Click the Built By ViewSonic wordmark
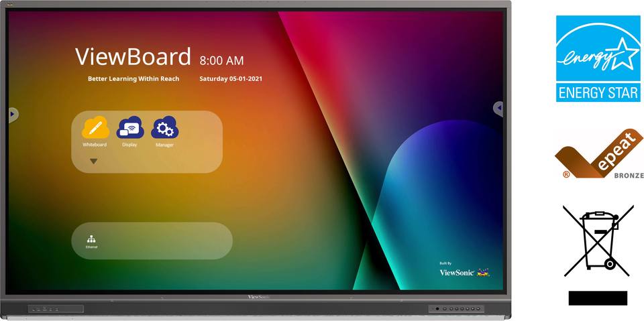Screen dimensions: 644x321 pyautogui.click(x=456, y=272)
